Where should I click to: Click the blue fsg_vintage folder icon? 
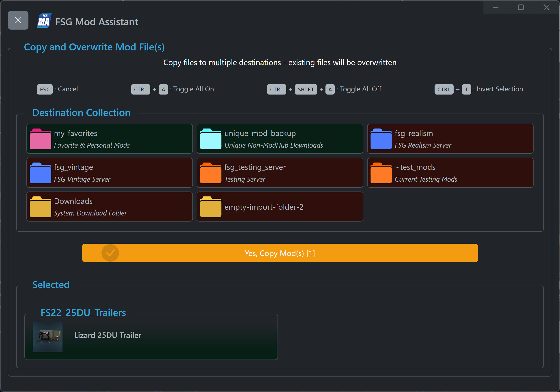(x=40, y=173)
